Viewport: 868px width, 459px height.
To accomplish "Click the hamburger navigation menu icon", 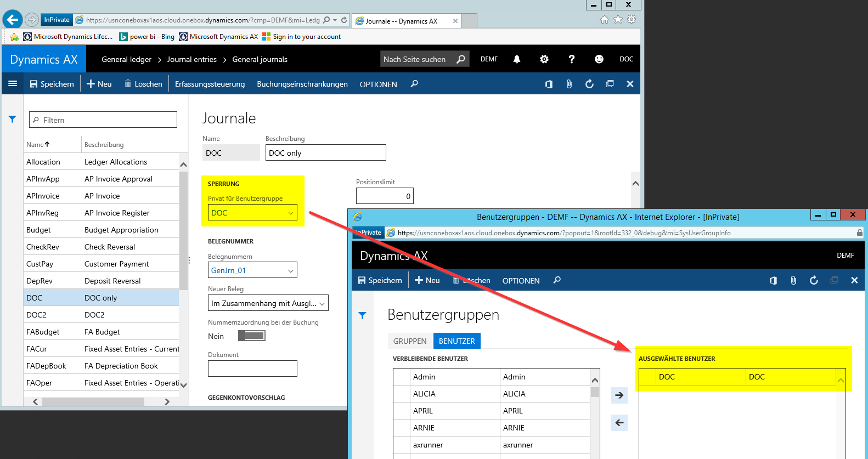I will point(13,84).
